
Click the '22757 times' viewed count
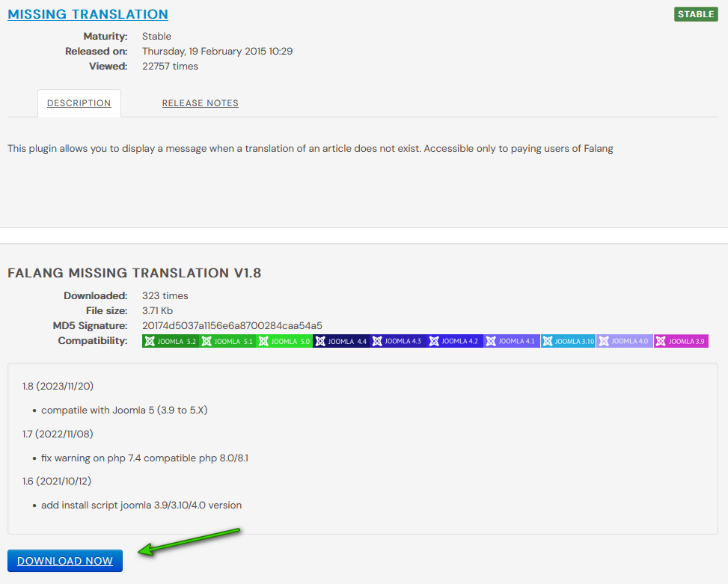pos(170,67)
